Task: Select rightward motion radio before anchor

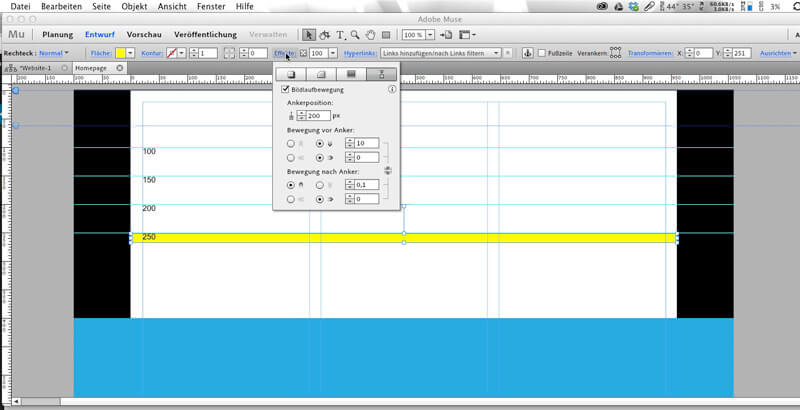Action: pos(320,158)
